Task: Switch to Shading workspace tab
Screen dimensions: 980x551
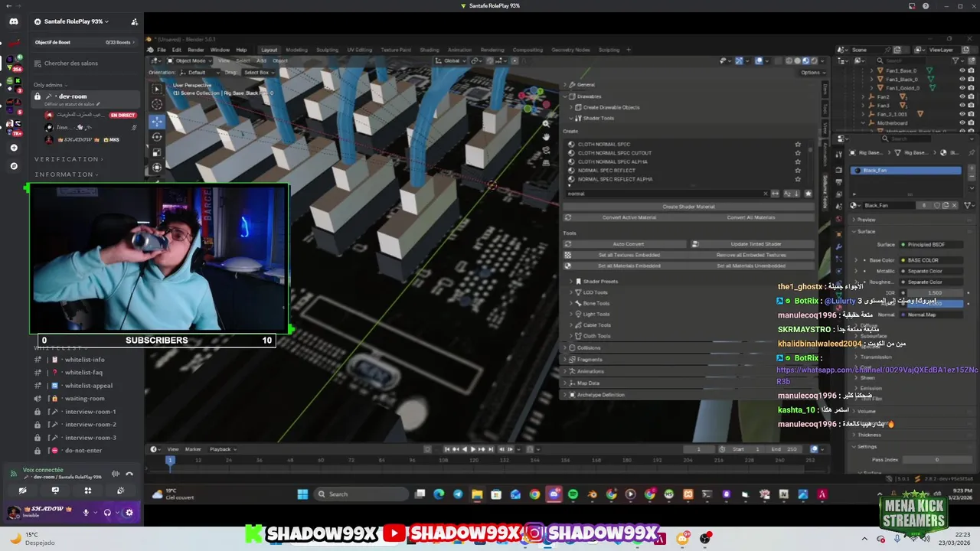Action: (x=430, y=50)
